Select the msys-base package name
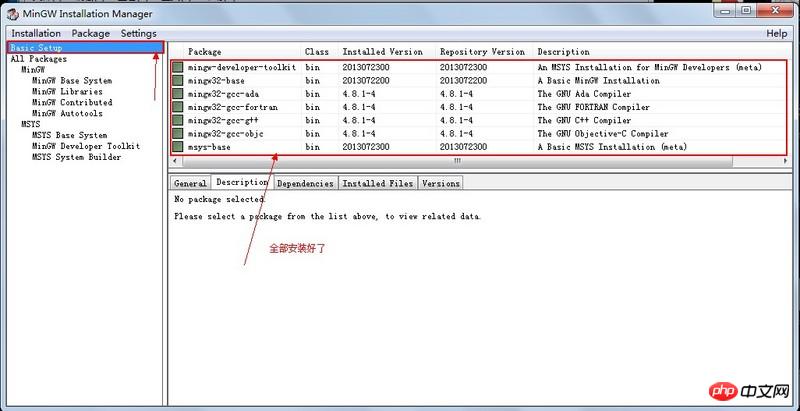 (209, 147)
